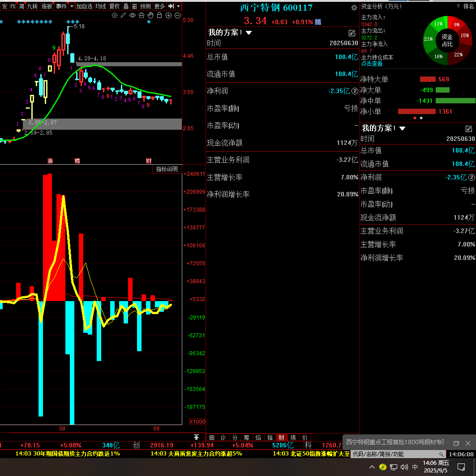This screenshot has width=476, height=476.
Task: Open 指标说明 indicator description
Action: tap(167, 169)
